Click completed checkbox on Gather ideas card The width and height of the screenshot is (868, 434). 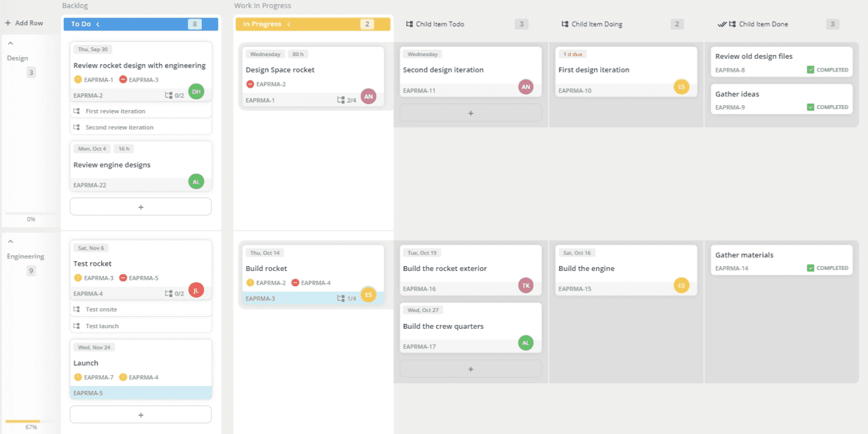click(x=810, y=107)
